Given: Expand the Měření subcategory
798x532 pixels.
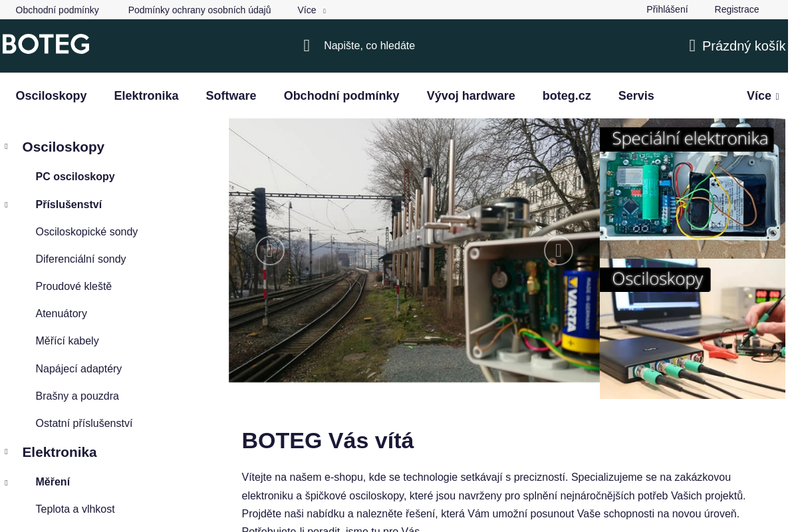Looking at the screenshot, I should click(x=6, y=481).
